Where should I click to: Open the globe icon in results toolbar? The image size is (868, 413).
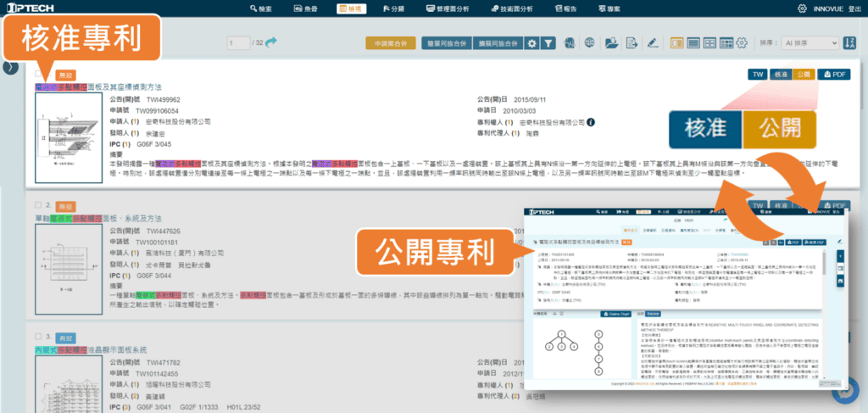pos(590,43)
